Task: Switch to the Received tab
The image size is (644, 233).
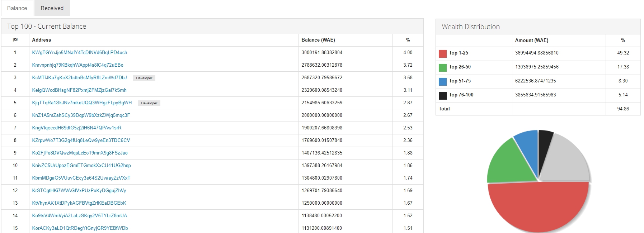Action: [x=52, y=8]
